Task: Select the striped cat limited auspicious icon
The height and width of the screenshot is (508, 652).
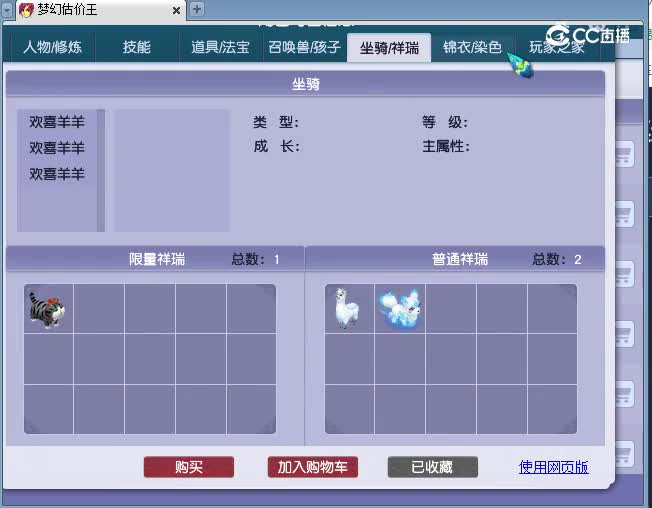Action: coord(47,310)
